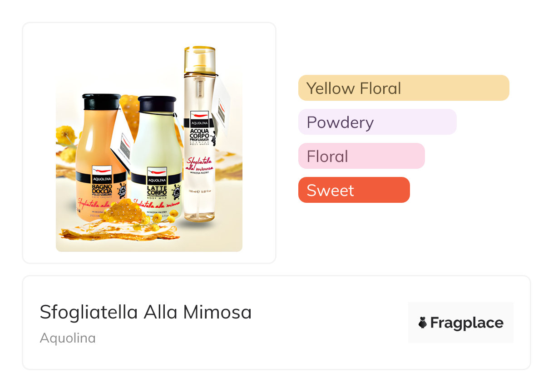Select the Yellow Floral accord bar

(x=403, y=88)
